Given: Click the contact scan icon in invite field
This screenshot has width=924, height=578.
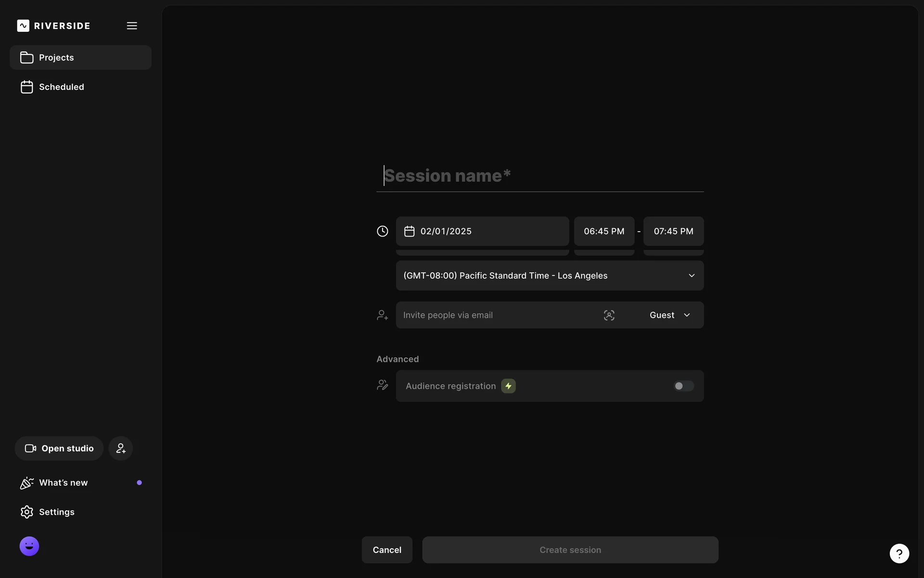Looking at the screenshot, I should 609,315.
